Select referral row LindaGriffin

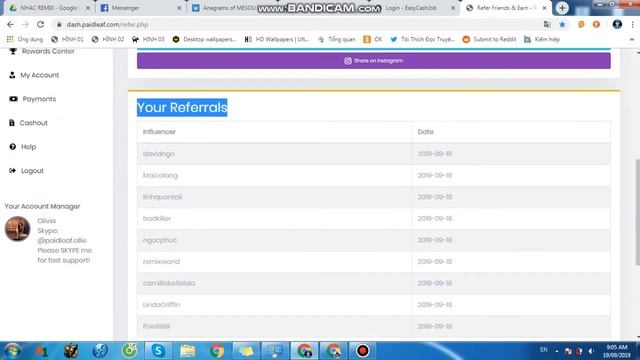[373, 305]
